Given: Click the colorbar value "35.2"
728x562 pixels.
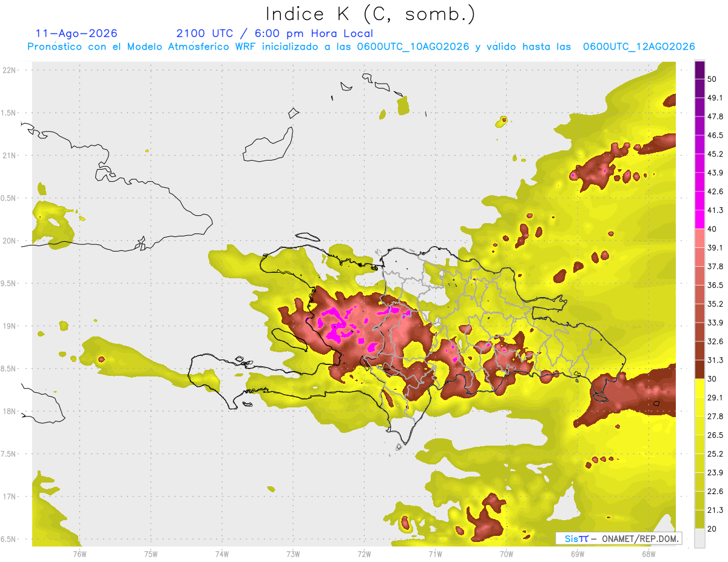Looking at the screenshot, I should (x=715, y=304).
